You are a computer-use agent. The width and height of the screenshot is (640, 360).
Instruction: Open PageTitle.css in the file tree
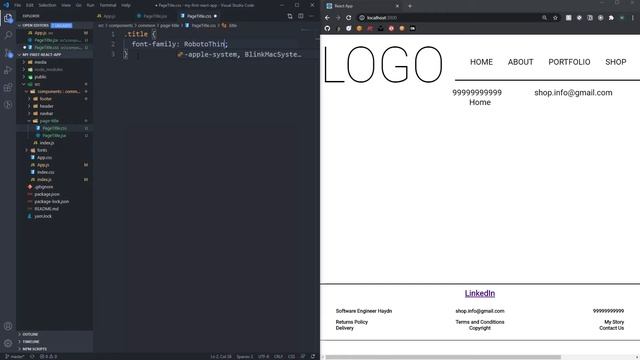click(54, 128)
